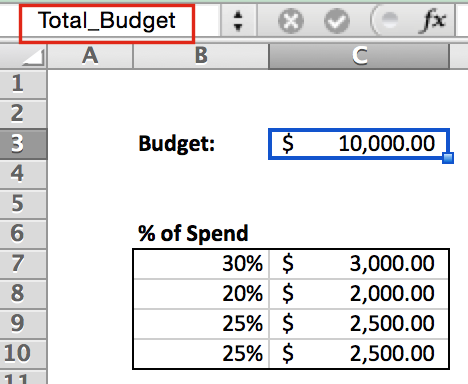Image resolution: width=468 pixels, height=384 pixels.
Task: Confirm entry with the checkmark icon
Action: click(337, 21)
